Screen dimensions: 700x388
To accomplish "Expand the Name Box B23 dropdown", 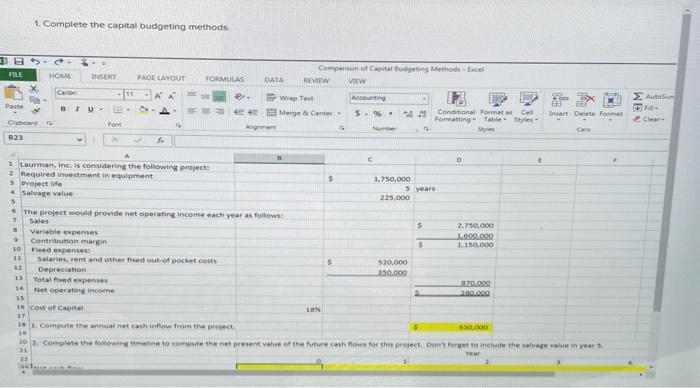I will [79, 139].
